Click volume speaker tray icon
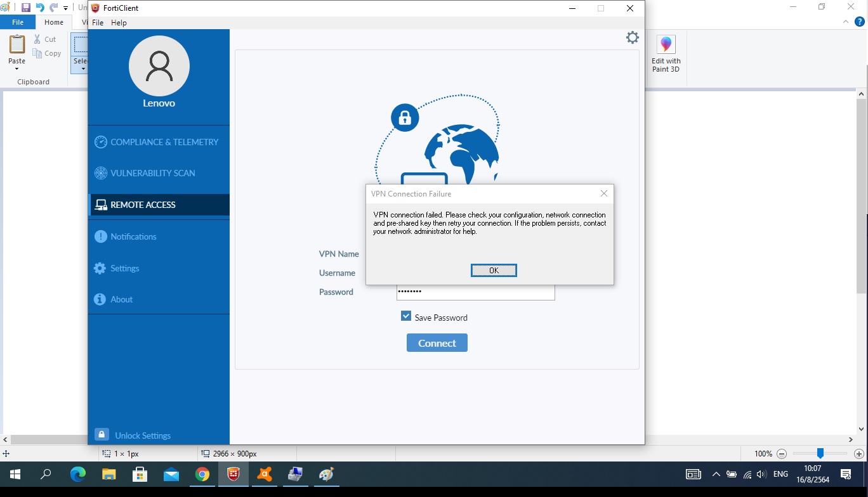This screenshot has height=497, width=868. [x=762, y=474]
